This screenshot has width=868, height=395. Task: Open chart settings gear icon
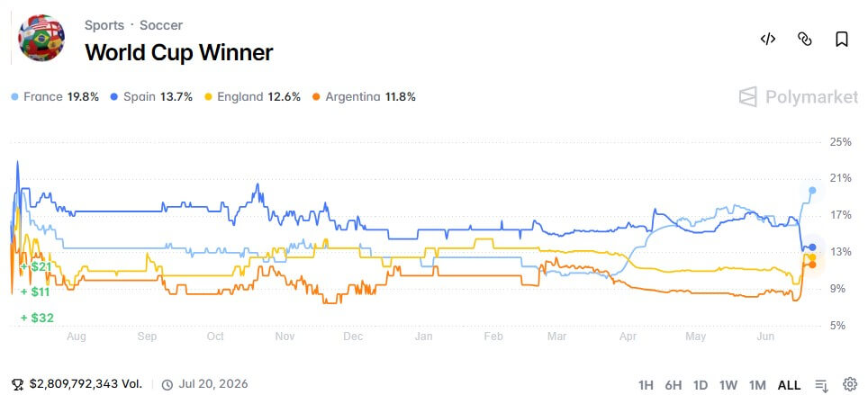click(x=850, y=384)
